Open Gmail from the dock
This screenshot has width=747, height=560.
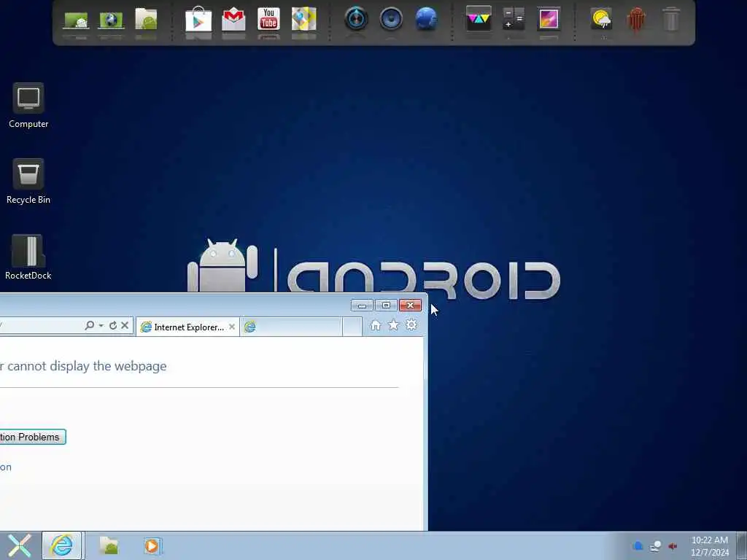[233, 20]
